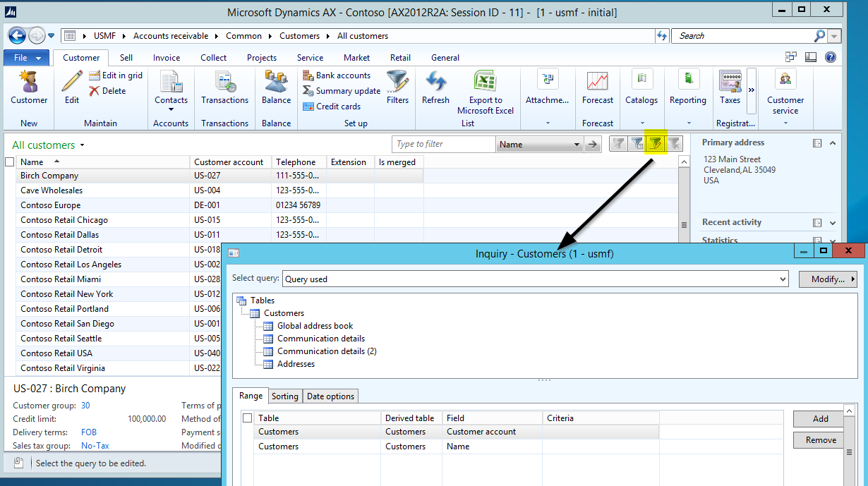Image resolution: width=868 pixels, height=486 pixels.
Task: Click the Add button in Inquiry
Action: click(820, 419)
